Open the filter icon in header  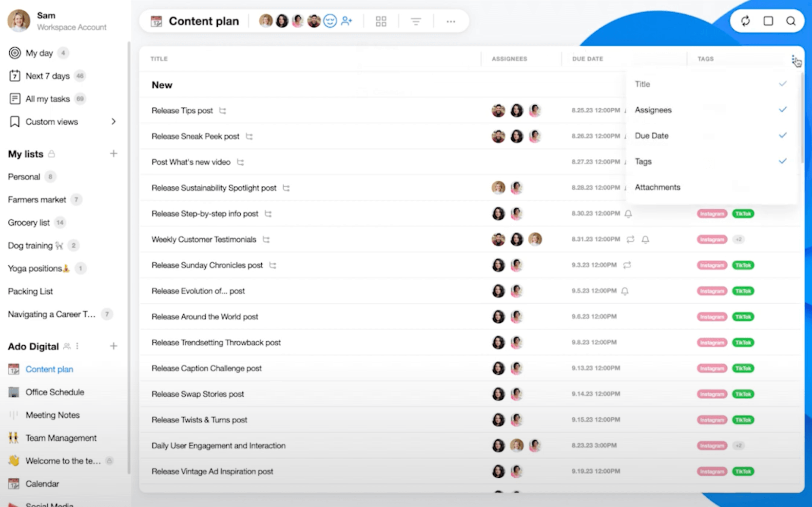click(415, 21)
